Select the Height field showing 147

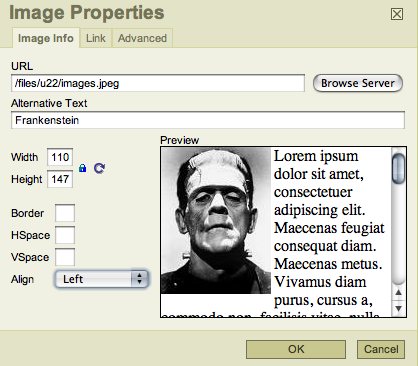tap(60, 179)
